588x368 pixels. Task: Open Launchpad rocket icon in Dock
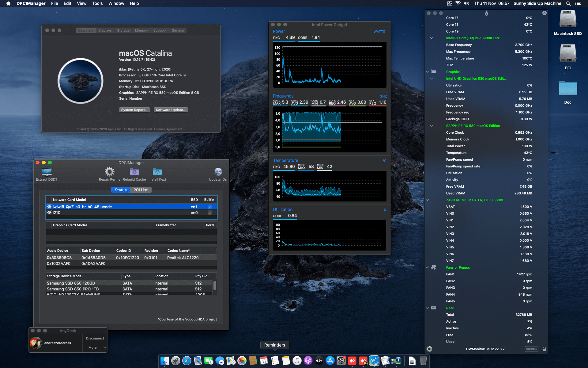click(x=176, y=361)
